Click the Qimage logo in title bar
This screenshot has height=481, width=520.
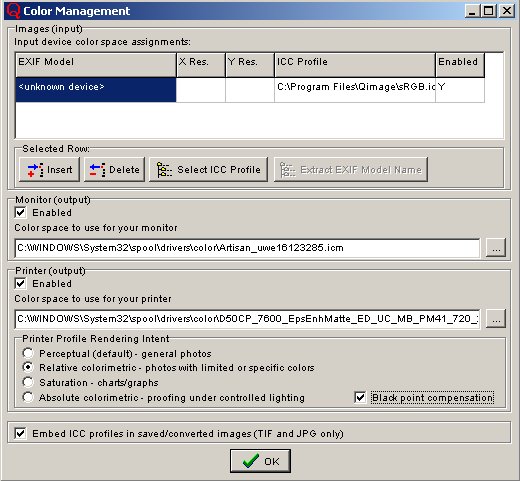tap(14, 11)
